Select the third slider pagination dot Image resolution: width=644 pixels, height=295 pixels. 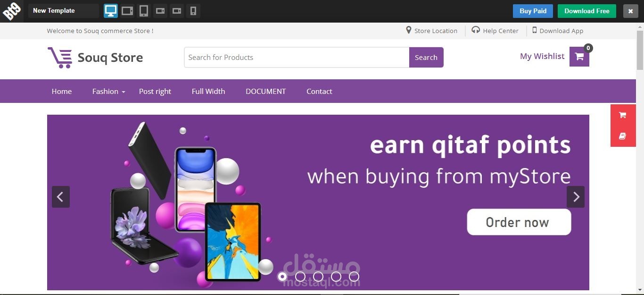tap(318, 277)
